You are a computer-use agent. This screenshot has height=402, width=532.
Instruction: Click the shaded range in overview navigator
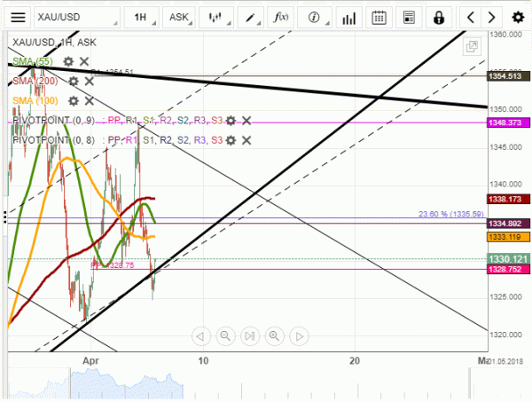127,383
